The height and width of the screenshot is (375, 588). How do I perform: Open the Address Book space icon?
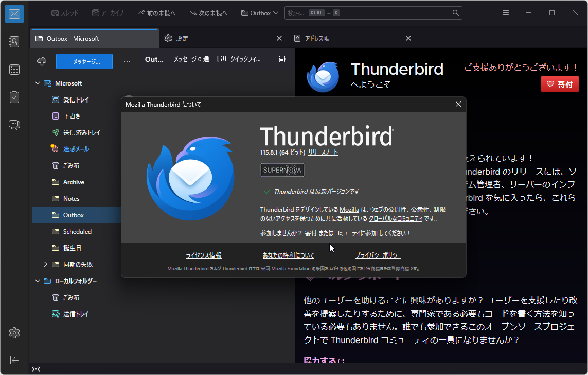coord(14,41)
